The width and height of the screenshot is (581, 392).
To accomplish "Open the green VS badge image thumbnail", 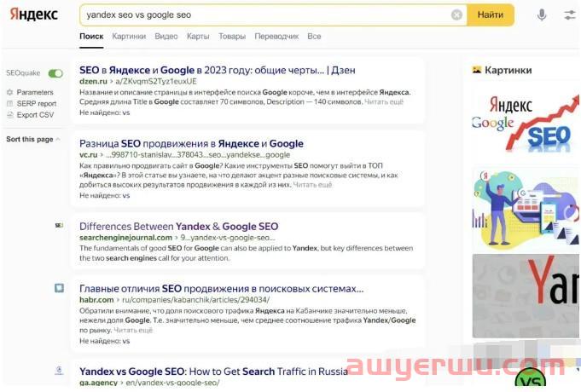I will [x=530, y=378].
